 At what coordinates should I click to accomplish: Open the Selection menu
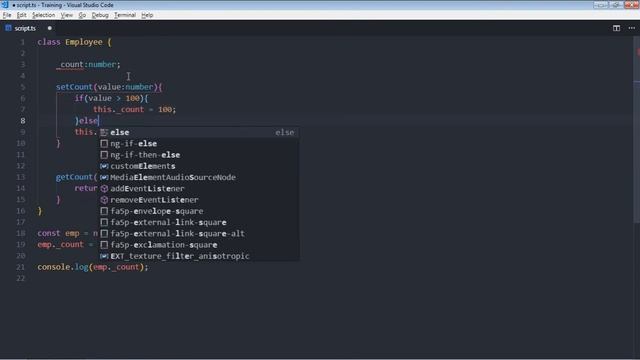pos(43,15)
